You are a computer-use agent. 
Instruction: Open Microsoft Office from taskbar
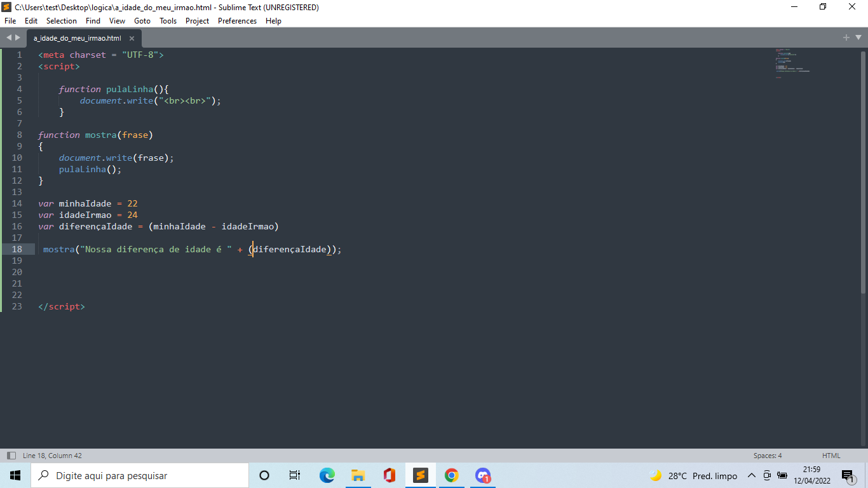[x=389, y=475]
